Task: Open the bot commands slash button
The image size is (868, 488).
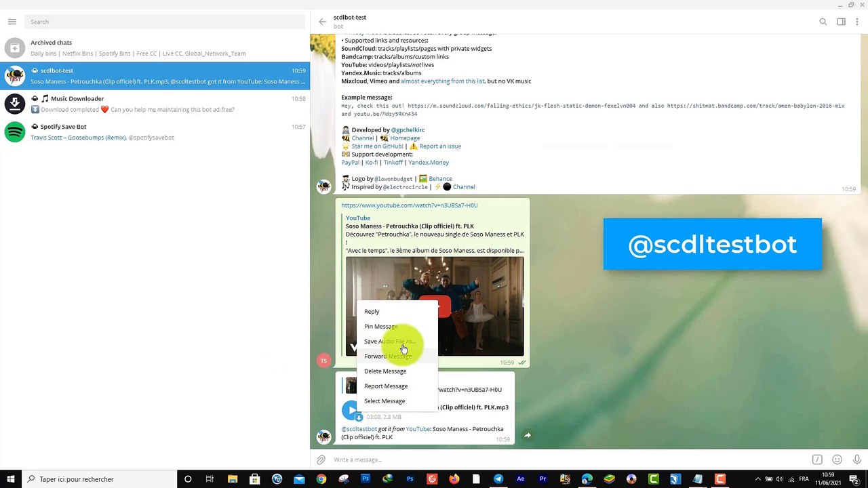Action: tap(817, 460)
